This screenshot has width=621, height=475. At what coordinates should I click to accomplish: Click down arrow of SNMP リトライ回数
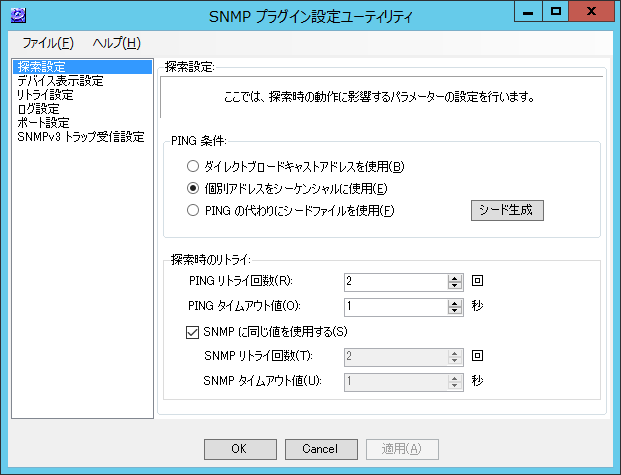tap(455, 361)
